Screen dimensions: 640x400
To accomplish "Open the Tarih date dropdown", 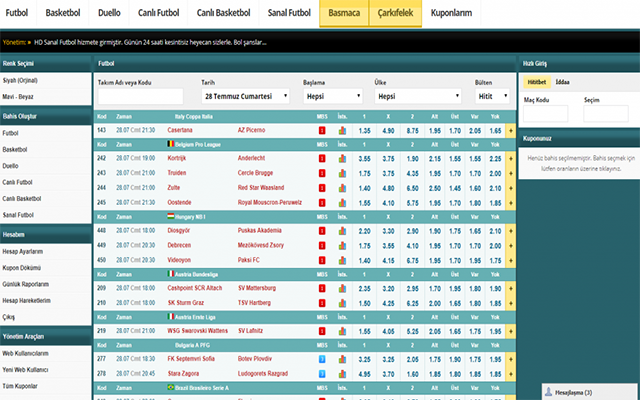I will pos(245,96).
